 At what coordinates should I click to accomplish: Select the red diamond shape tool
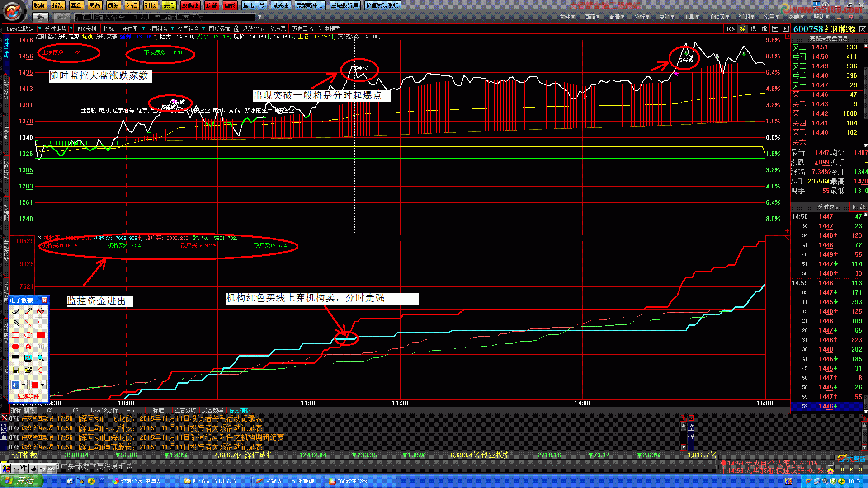click(41, 370)
